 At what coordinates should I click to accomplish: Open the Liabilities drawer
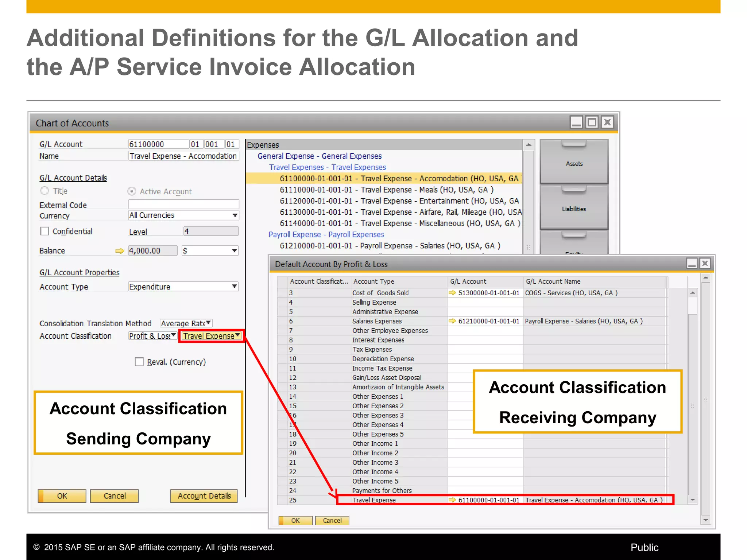coord(574,207)
